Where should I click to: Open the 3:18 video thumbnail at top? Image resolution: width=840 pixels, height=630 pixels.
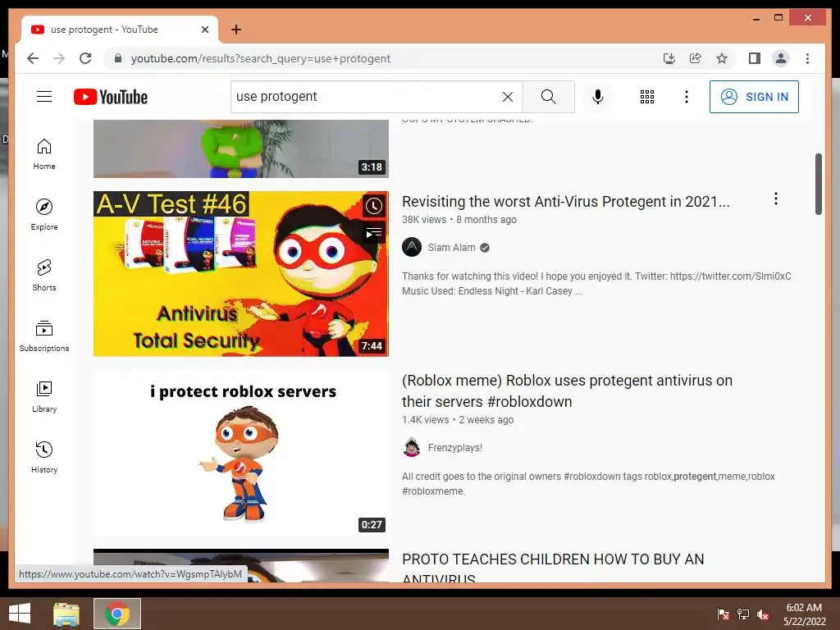pos(241,148)
